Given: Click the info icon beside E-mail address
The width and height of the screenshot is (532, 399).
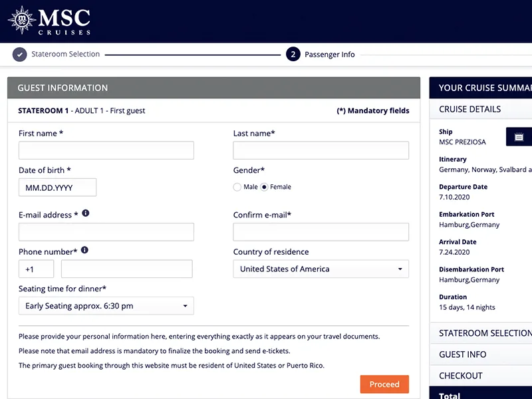Looking at the screenshot, I should [x=86, y=214].
